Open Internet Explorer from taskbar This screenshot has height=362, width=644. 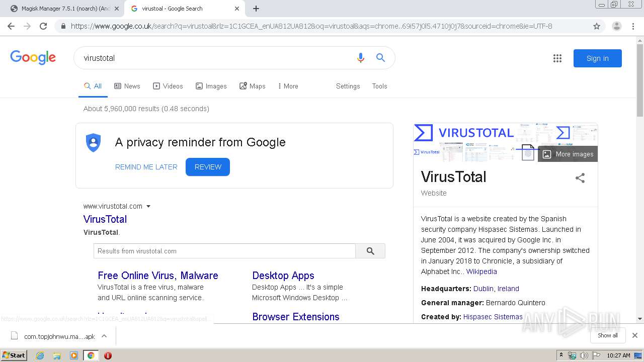40,355
